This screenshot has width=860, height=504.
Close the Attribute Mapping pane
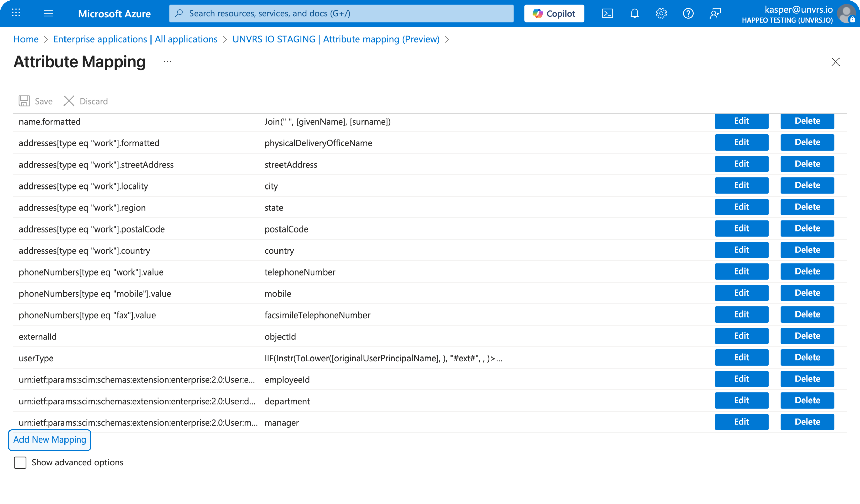(x=836, y=62)
